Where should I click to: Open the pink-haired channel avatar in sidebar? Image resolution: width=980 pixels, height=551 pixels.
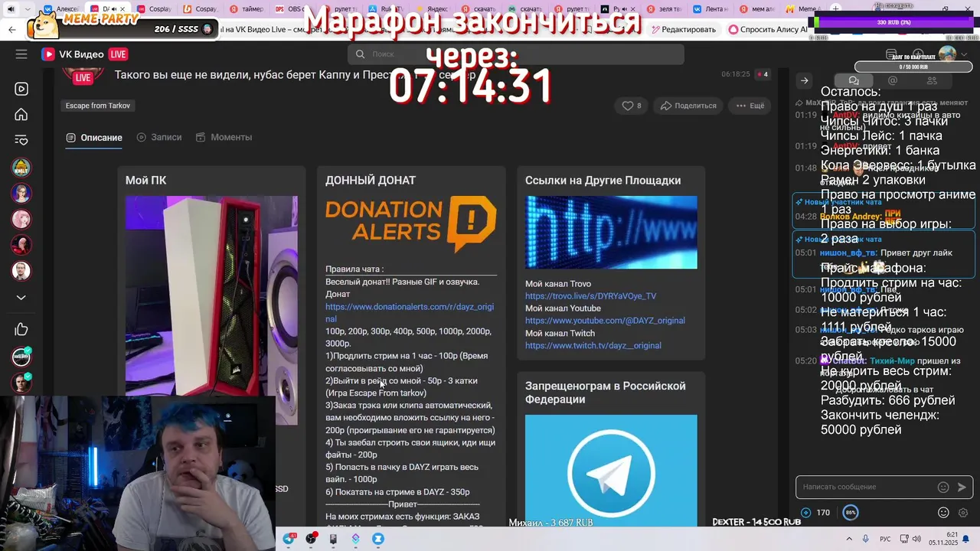[x=21, y=219]
